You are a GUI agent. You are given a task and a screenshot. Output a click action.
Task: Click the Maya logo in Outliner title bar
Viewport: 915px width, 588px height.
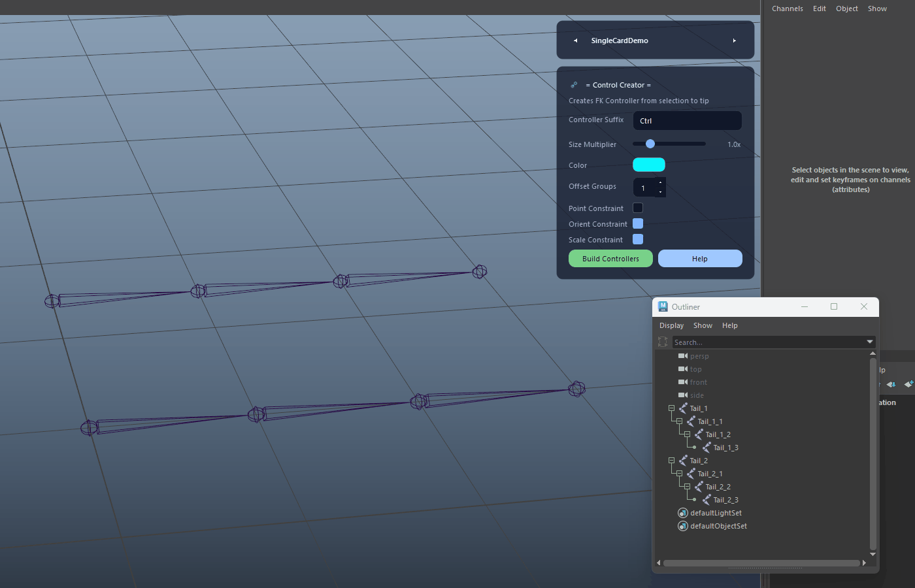point(663,306)
